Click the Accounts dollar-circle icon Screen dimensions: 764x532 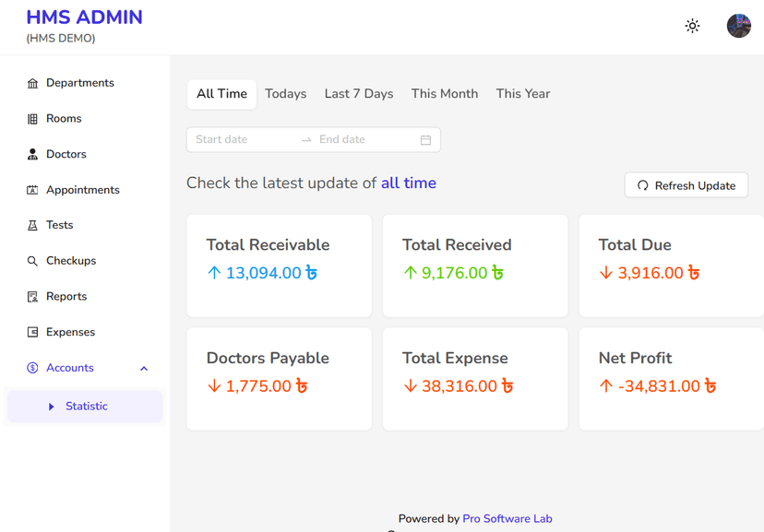coord(32,368)
